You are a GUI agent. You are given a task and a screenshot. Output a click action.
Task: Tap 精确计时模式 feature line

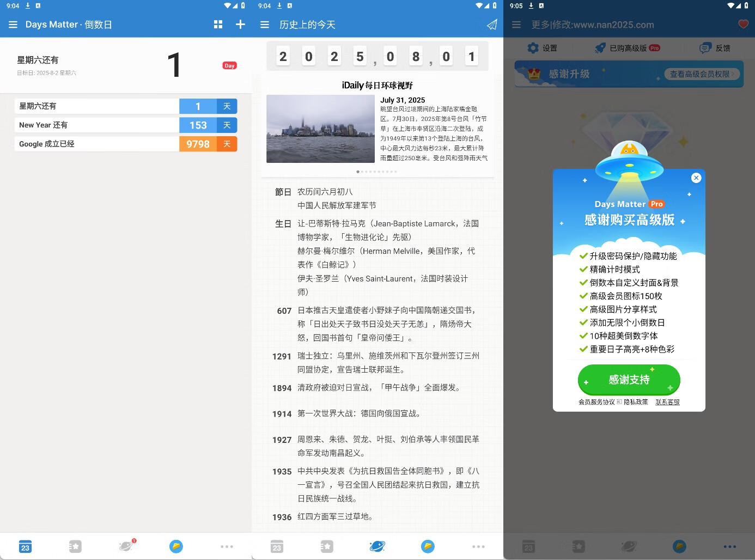click(610, 270)
